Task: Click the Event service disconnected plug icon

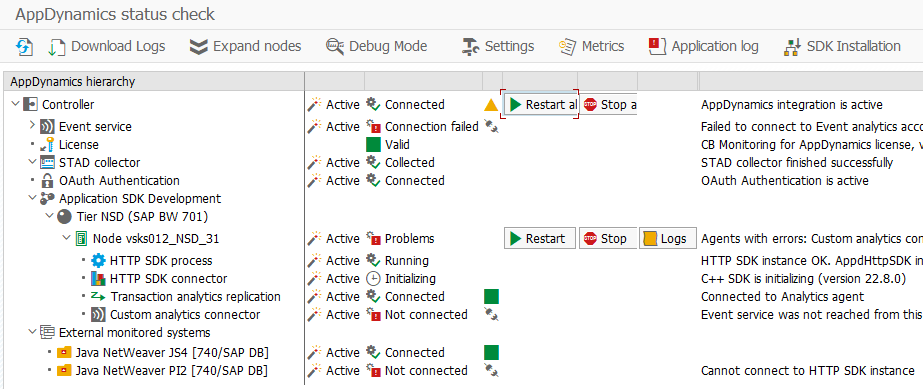Action: click(x=492, y=126)
